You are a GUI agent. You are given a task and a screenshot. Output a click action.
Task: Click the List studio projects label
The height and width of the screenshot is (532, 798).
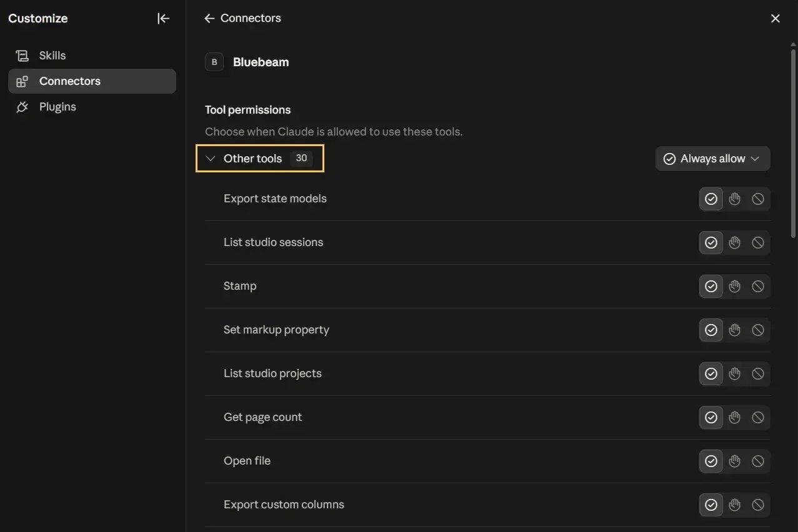click(x=272, y=373)
